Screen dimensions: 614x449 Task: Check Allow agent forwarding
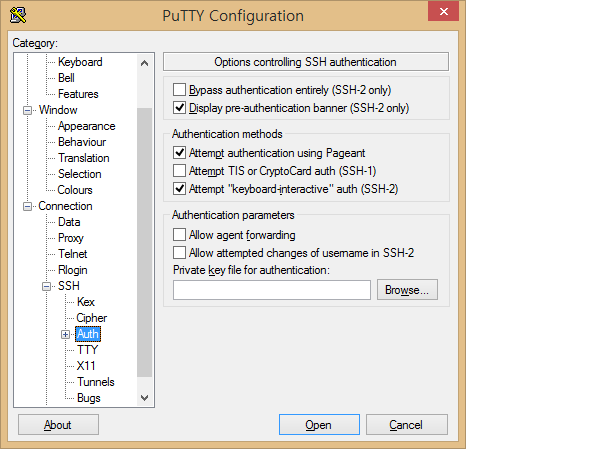[x=179, y=235]
